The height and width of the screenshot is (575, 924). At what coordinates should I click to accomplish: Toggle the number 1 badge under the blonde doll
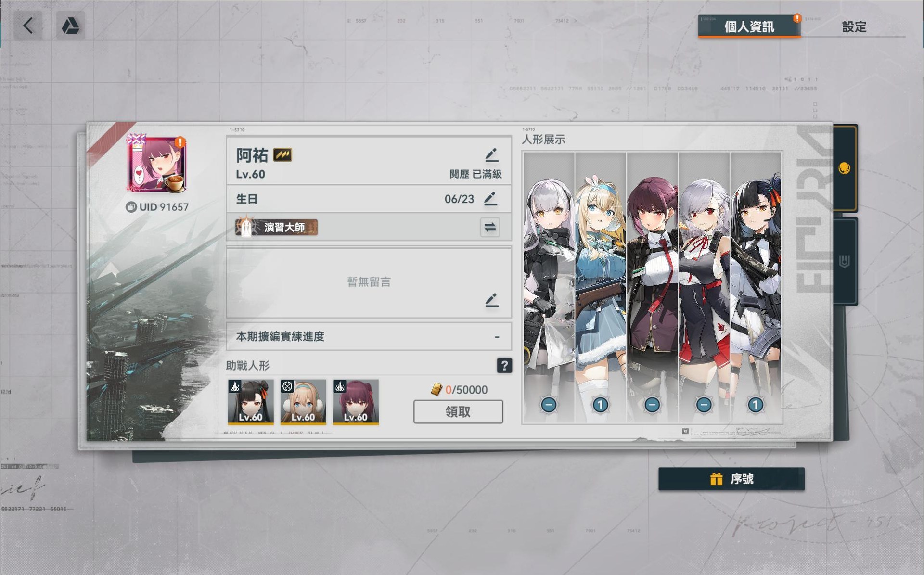pos(600,405)
